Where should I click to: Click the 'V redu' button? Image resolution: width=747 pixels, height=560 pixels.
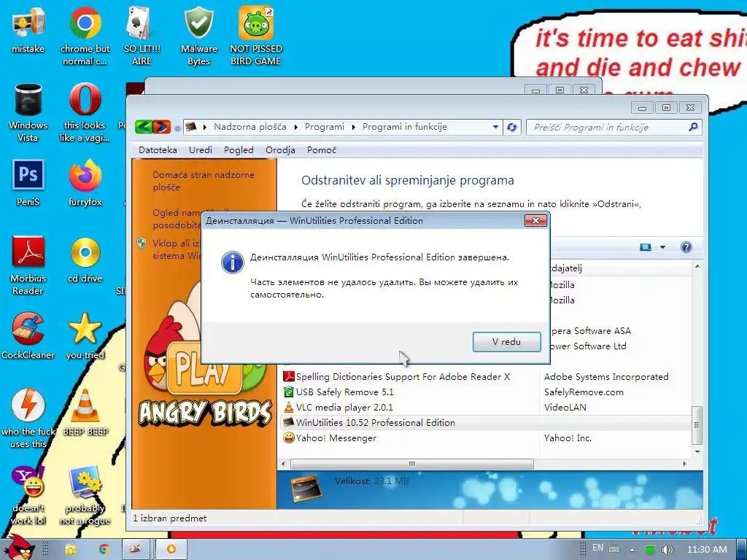pyautogui.click(x=506, y=341)
